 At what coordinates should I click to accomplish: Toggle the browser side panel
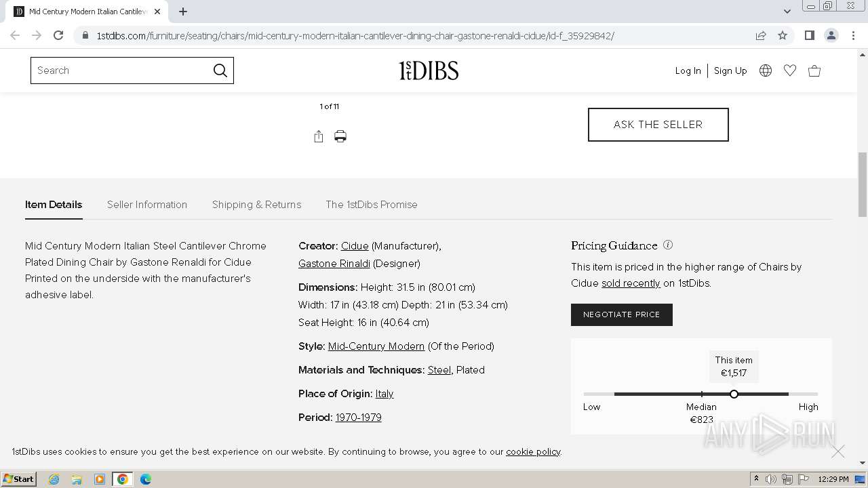(809, 35)
